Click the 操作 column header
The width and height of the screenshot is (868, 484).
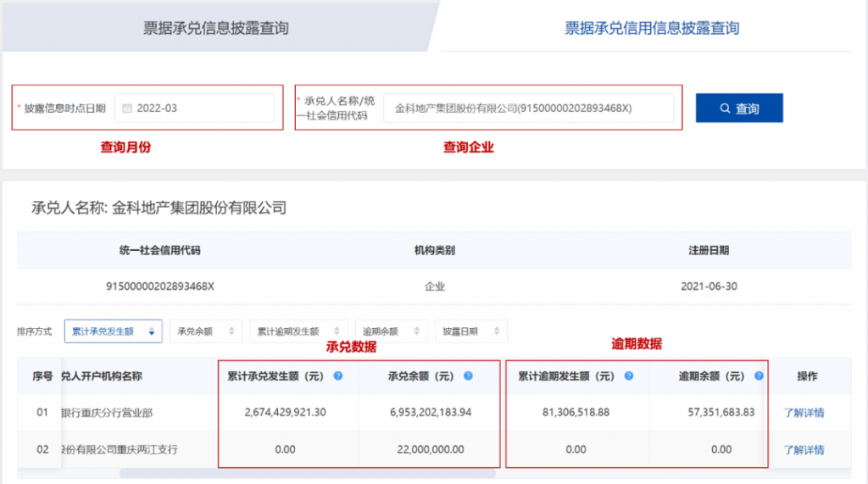807,376
